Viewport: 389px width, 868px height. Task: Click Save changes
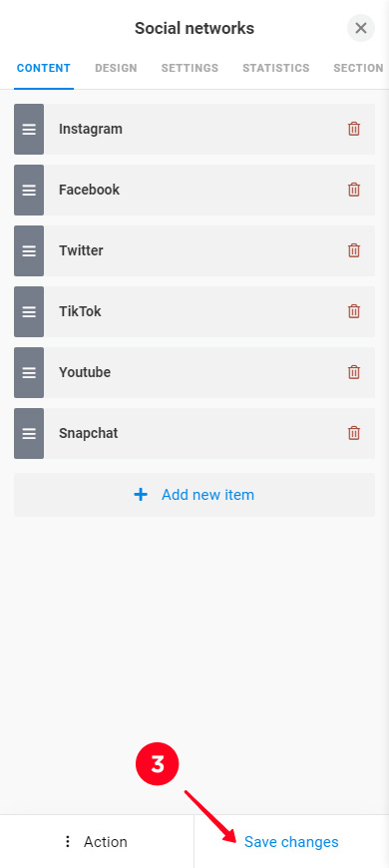pos(291,841)
